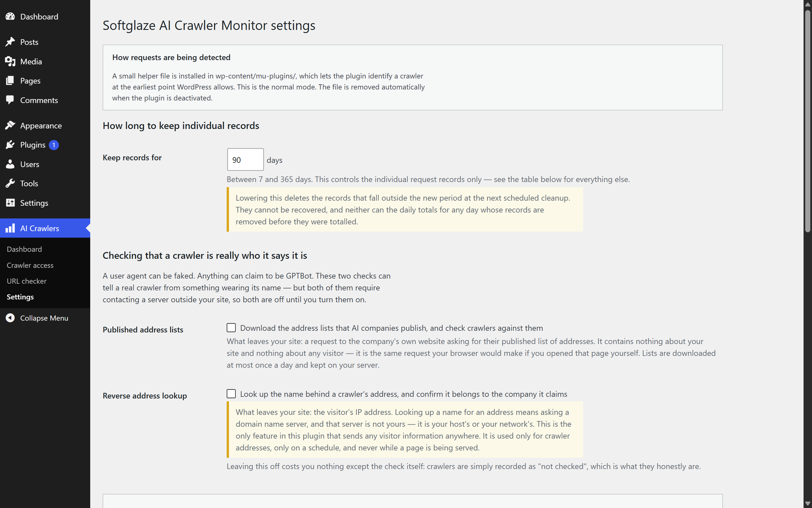Tick the Reverse address lookup checkbox
Viewport: 812px width, 508px height.
[231, 394]
